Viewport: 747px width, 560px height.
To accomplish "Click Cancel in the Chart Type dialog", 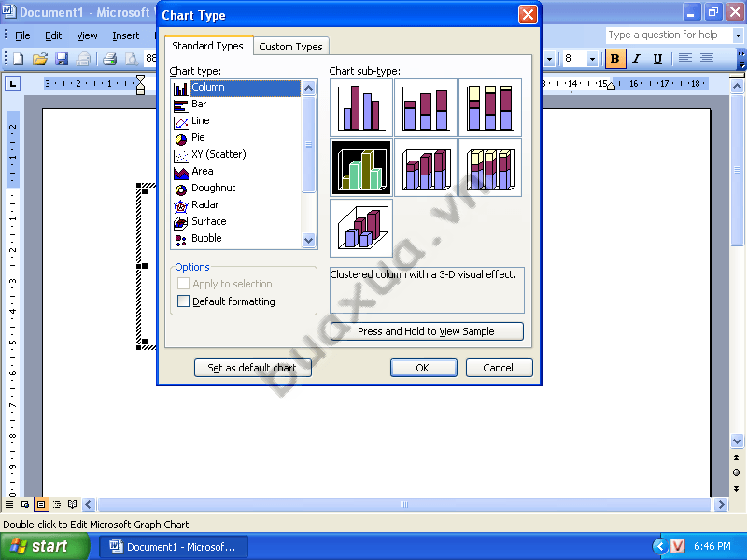I will click(499, 368).
